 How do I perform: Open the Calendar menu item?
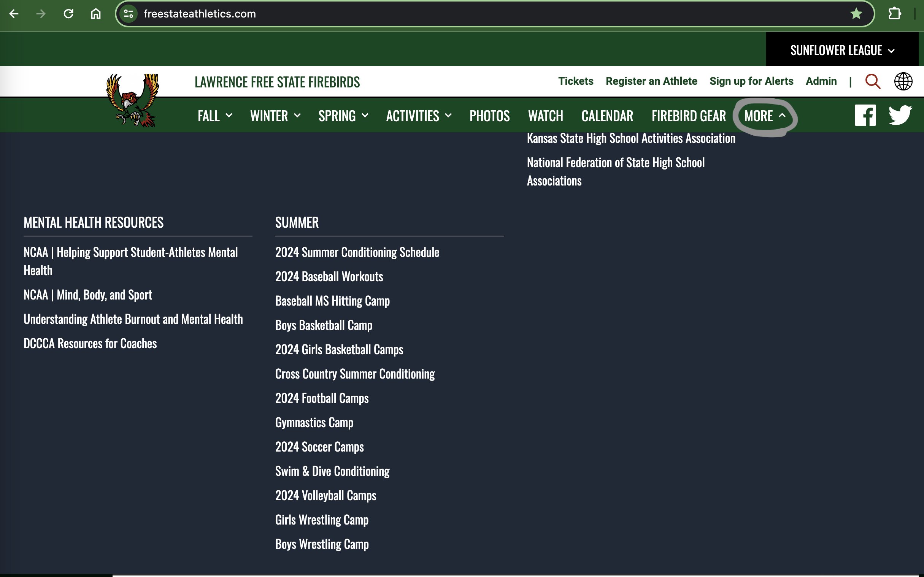[607, 116]
